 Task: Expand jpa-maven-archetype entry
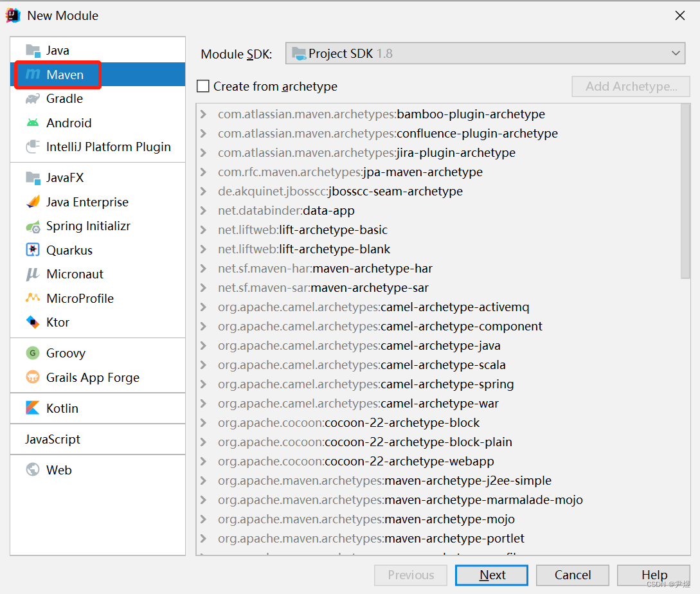pos(204,172)
